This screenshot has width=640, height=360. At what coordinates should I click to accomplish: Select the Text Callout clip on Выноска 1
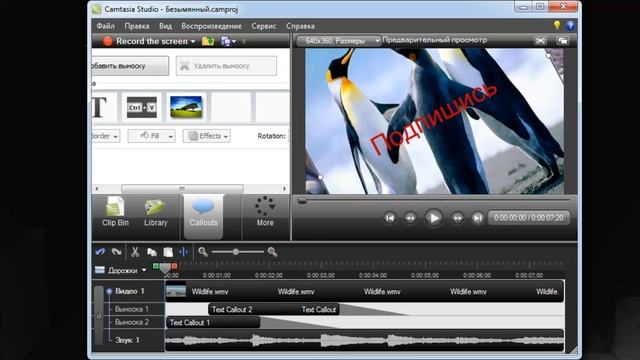[x=319, y=309]
